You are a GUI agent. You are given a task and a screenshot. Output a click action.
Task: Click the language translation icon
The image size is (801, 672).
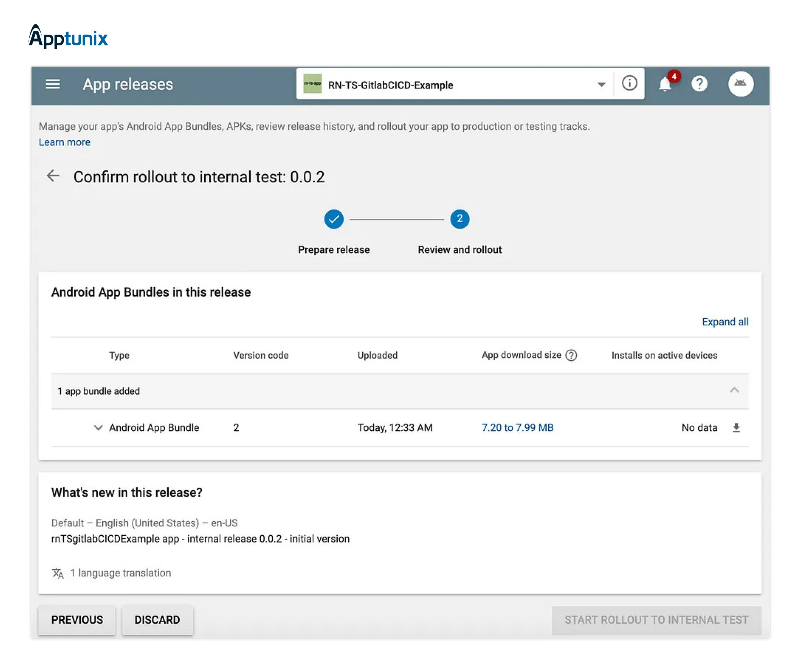click(x=58, y=573)
